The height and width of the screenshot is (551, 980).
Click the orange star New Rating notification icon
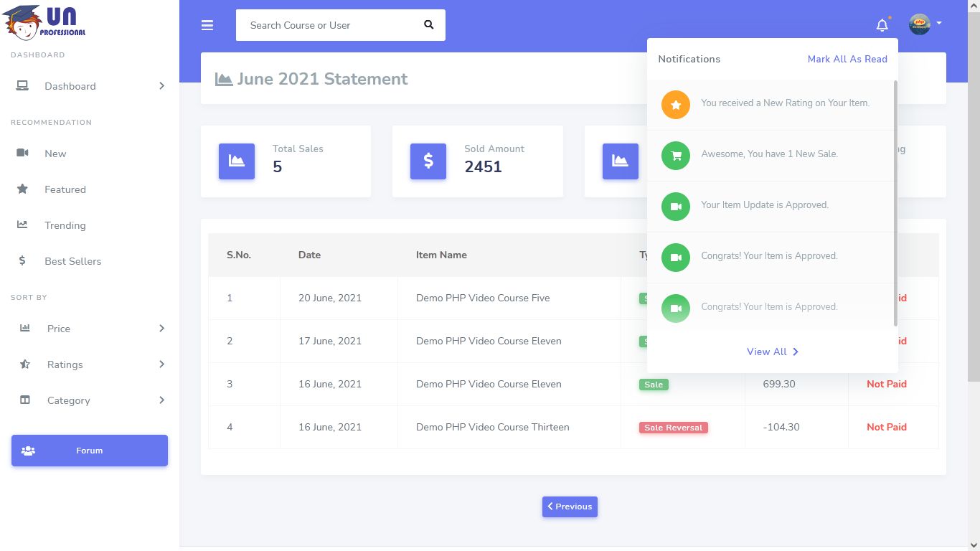676,105
